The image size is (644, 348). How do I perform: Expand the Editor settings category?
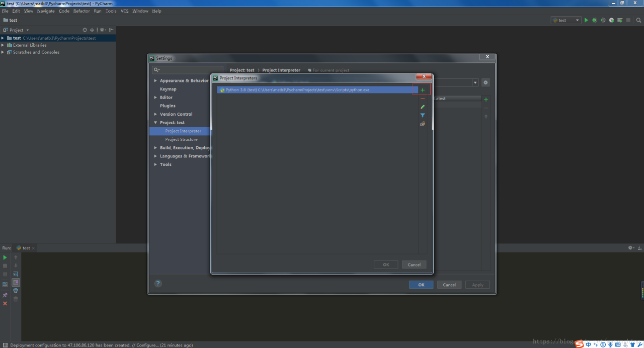(155, 98)
